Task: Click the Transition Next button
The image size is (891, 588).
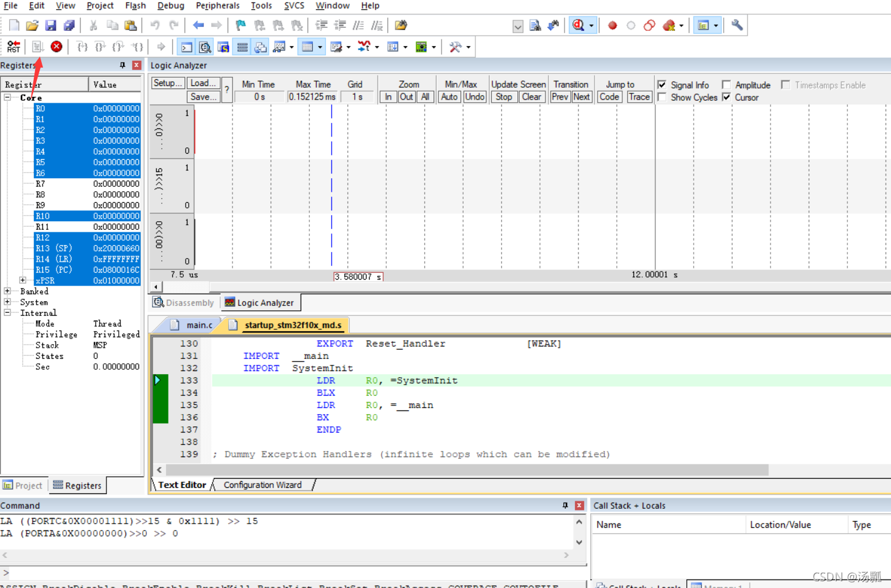Action: coord(582,97)
